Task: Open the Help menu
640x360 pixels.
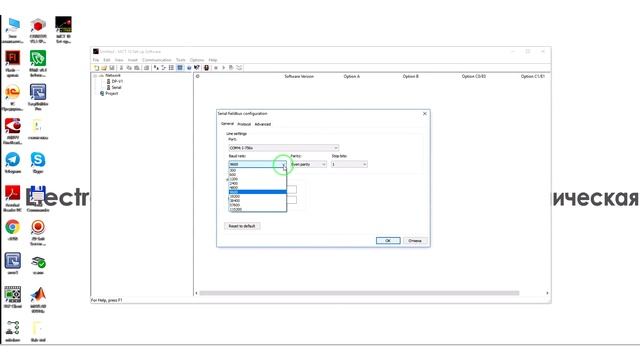Action: 213,60
